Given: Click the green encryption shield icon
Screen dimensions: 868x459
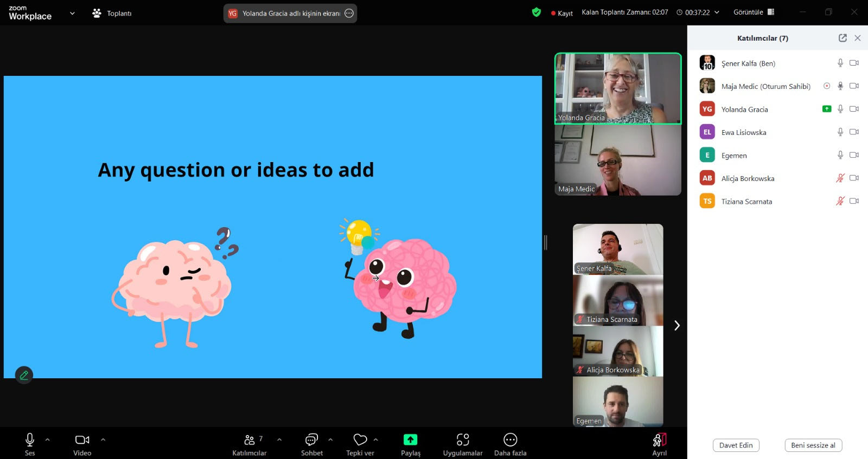Looking at the screenshot, I should coord(537,12).
